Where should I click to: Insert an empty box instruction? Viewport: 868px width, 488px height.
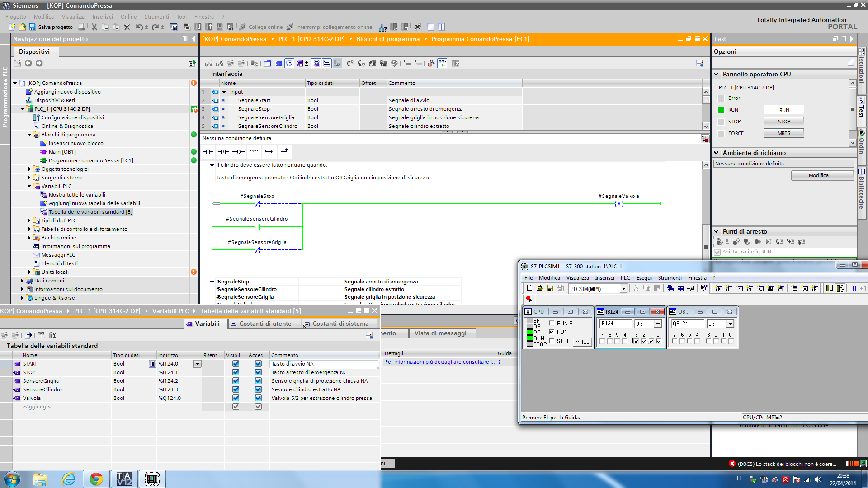point(254,152)
